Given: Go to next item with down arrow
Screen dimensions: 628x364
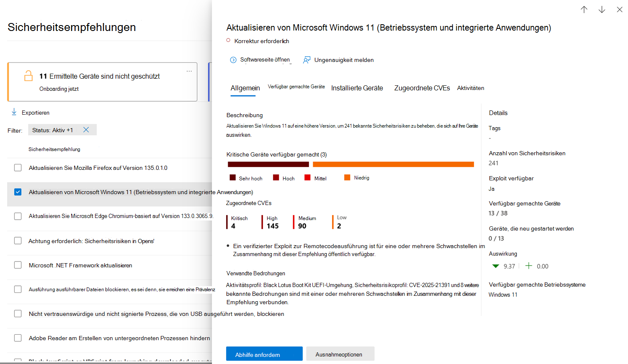Looking at the screenshot, I should click(x=602, y=10).
